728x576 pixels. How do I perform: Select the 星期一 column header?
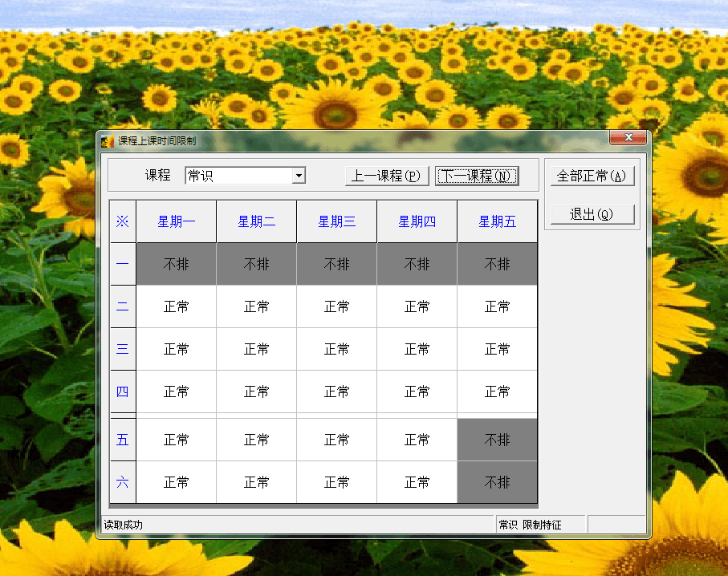pos(177,222)
